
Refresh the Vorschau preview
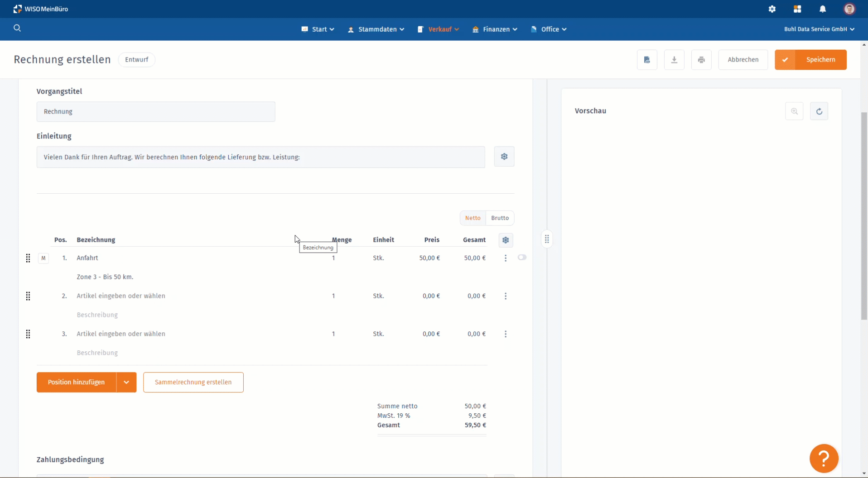coord(819,111)
